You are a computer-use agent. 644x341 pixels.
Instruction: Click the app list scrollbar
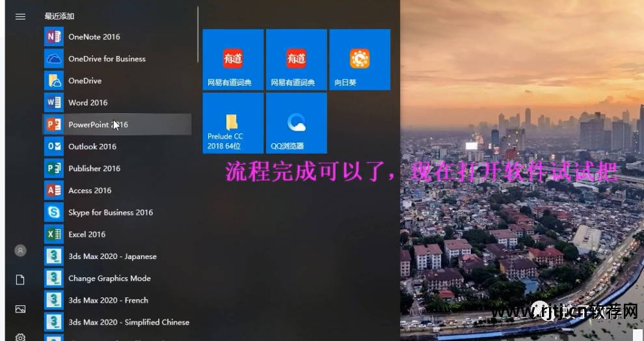(x=198, y=34)
